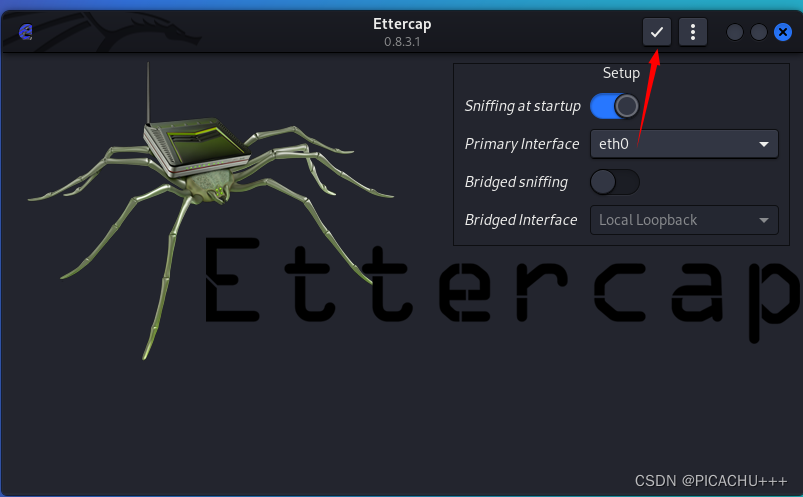
Task: Click the CSDN @PICACHU+++ watermark
Action: tap(713, 481)
